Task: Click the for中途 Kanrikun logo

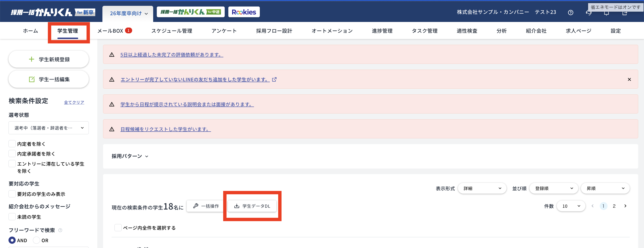Action: pos(191,12)
